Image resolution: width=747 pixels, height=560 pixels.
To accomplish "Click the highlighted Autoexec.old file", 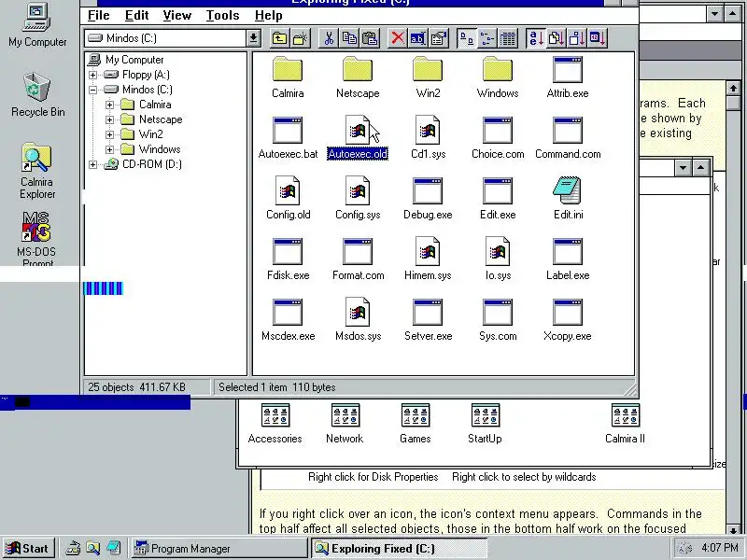I will pyautogui.click(x=358, y=138).
